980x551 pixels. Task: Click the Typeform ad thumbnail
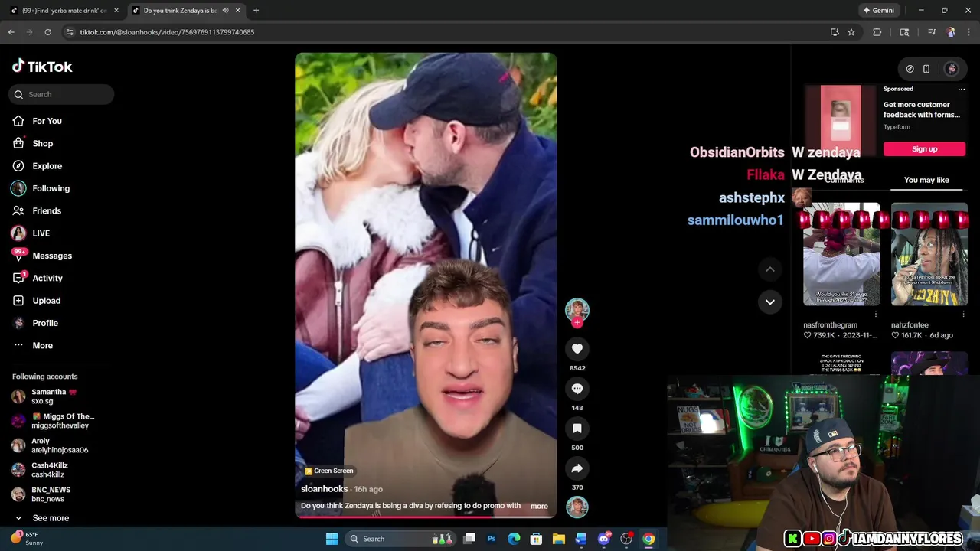tap(841, 121)
